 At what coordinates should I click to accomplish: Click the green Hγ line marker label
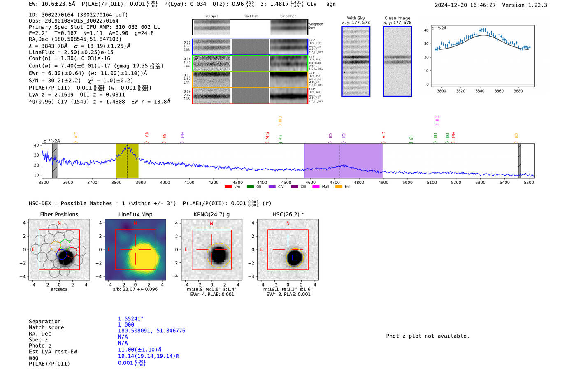pyautogui.click(x=281, y=138)
